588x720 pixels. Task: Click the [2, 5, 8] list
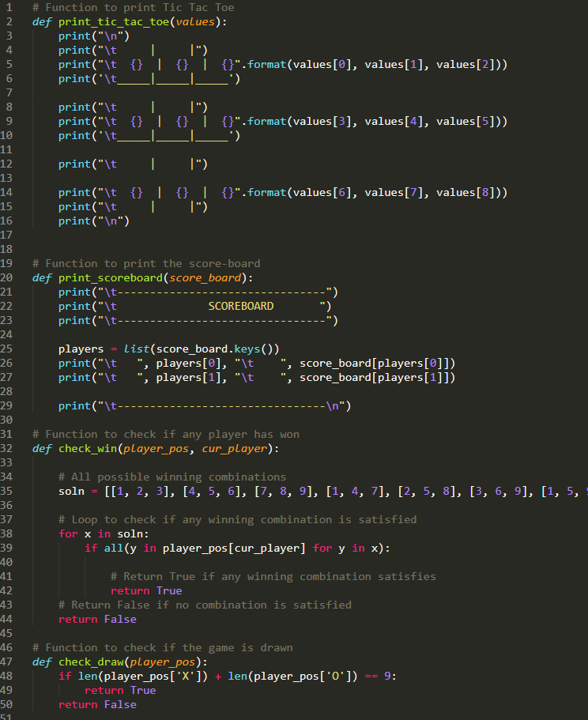pos(427,492)
